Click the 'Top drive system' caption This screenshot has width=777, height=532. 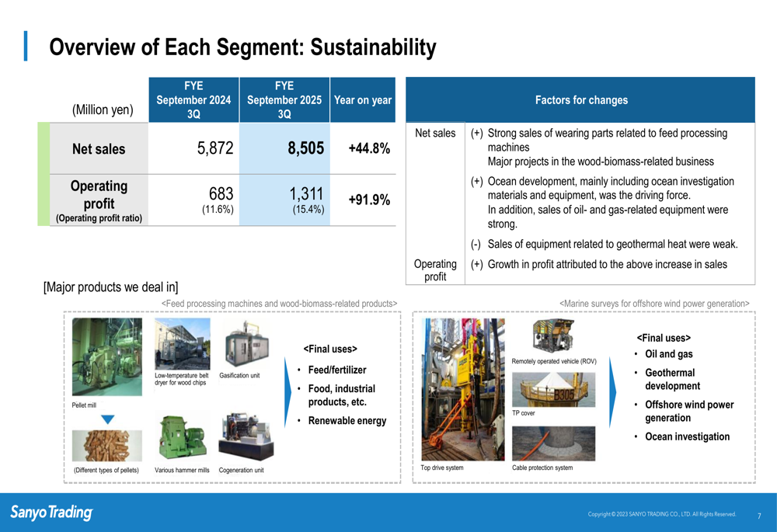[x=442, y=468]
